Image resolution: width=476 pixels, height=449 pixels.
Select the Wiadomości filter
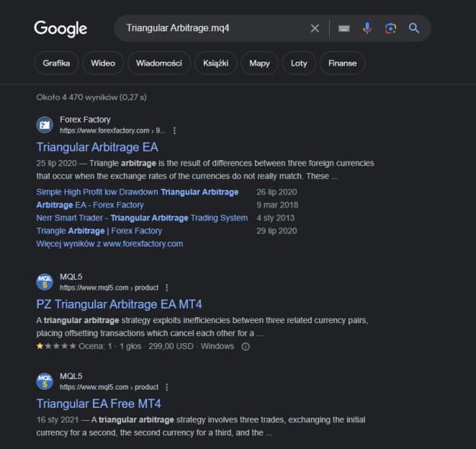tap(159, 63)
